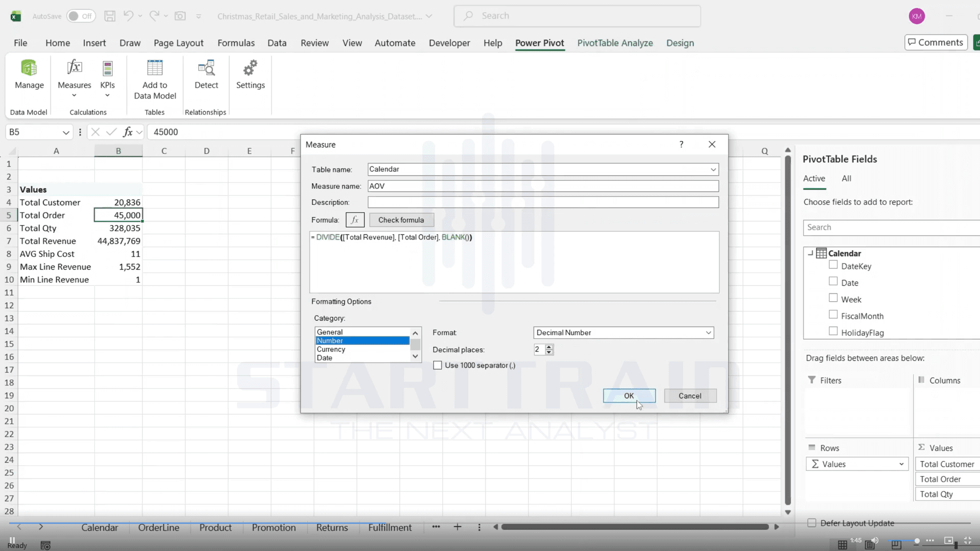This screenshot has height=551, width=980.
Task: Open the Power Pivot Manage data model
Action: pos(29,75)
